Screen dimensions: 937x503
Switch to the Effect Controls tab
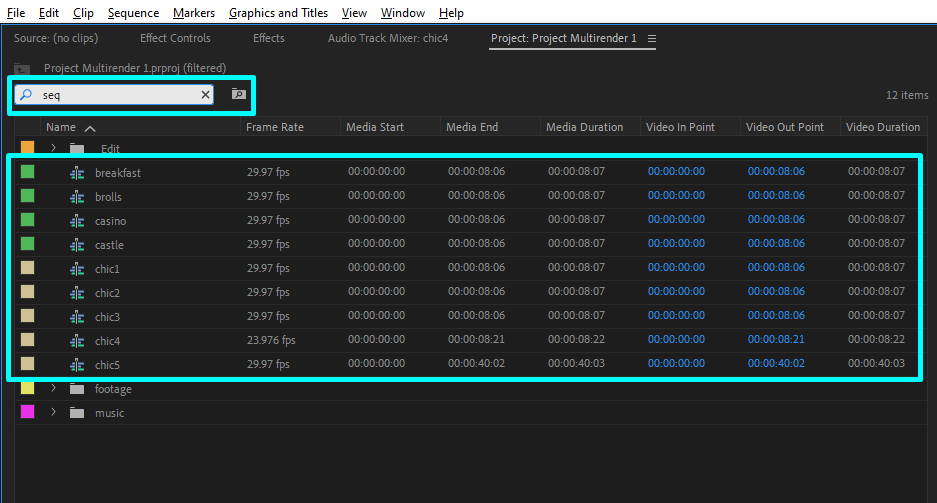pos(175,38)
